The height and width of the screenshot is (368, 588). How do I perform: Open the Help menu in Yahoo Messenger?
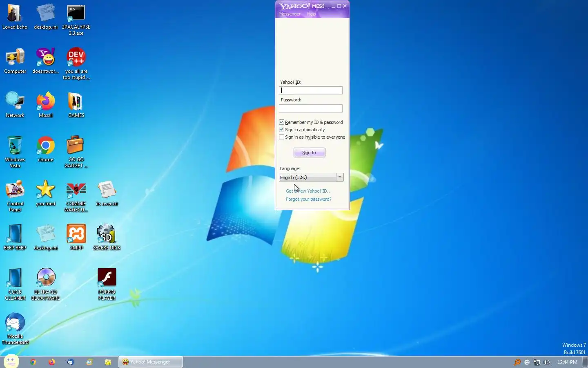(311, 14)
